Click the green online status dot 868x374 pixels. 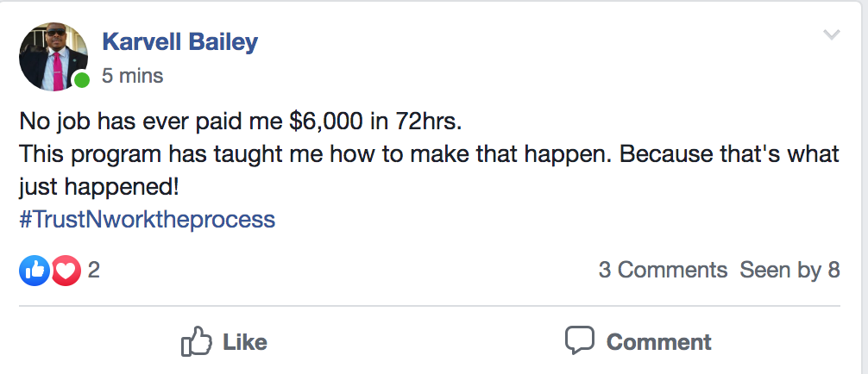point(82,80)
